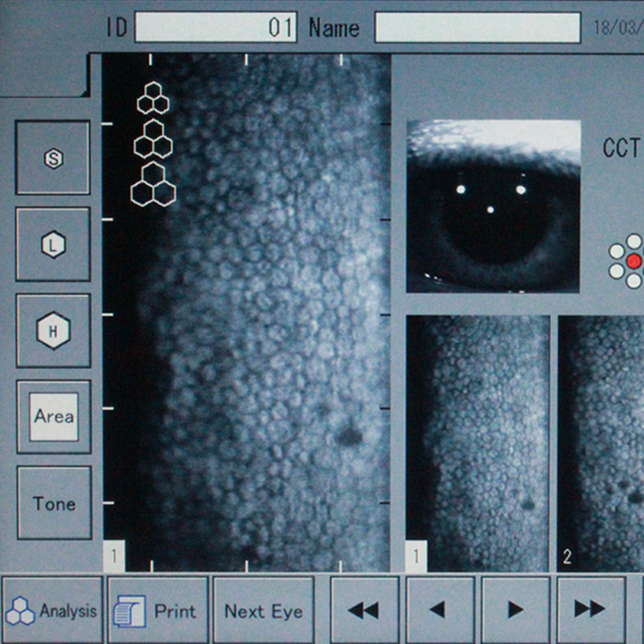Start the Analysis with hexagon icon
Screen dimensions: 644x644
pyautogui.click(x=52, y=610)
